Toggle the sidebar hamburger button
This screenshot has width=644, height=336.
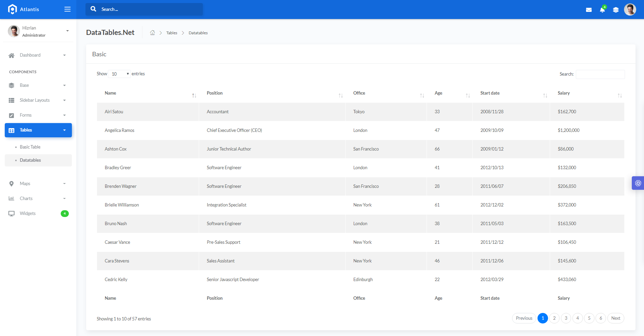click(67, 9)
